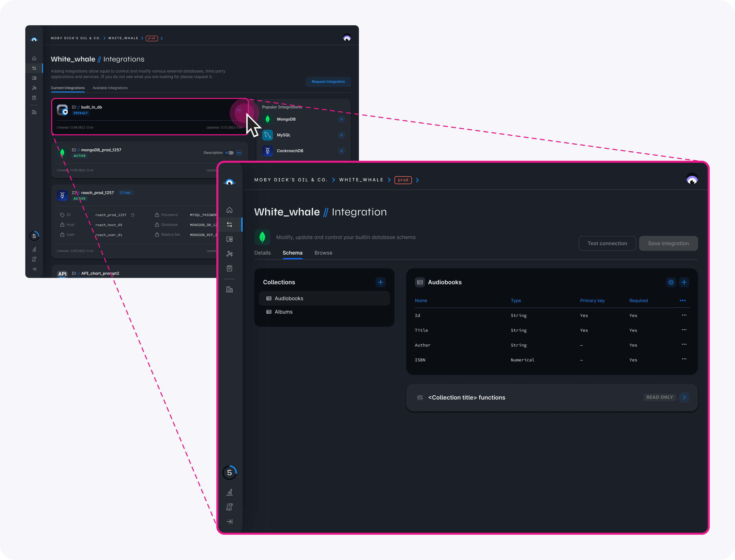Open the clipboard icon in front sidebar
The height and width of the screenshot is (560, 735).
point(229,268)
